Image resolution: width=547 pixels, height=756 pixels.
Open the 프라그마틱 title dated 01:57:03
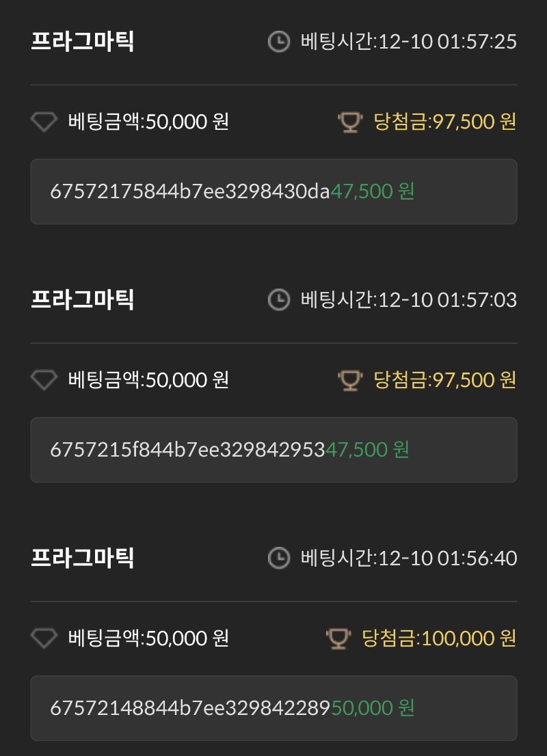tap(83, 299)
